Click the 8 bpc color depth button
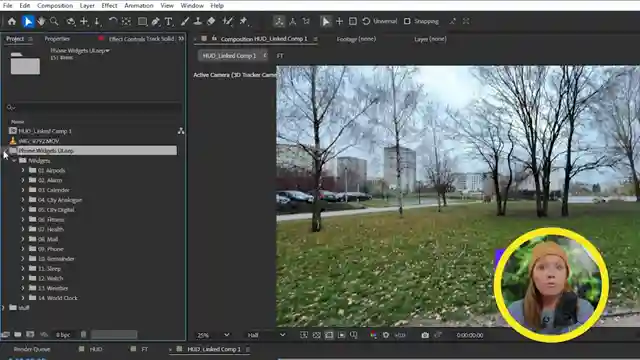 [63, 335]
